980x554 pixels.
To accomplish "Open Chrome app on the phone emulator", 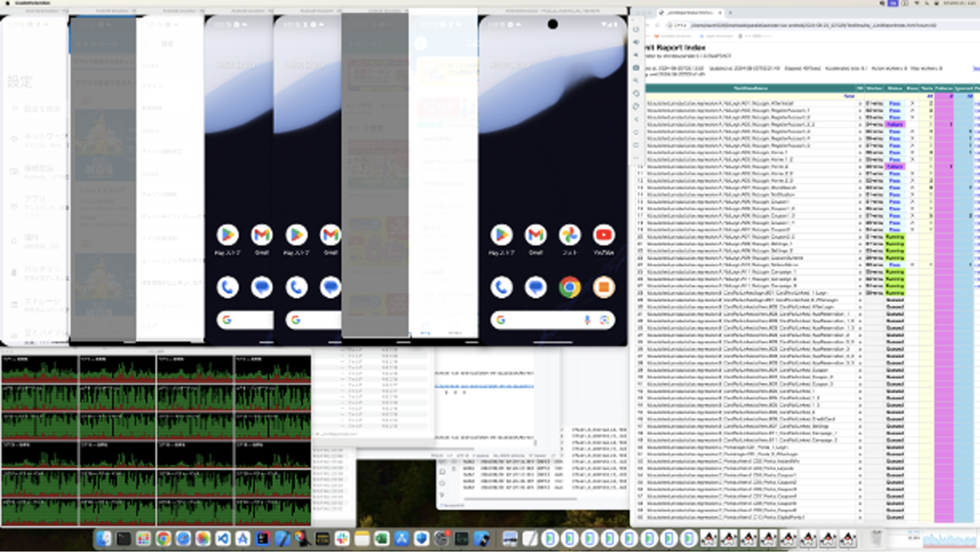I will (x=569, y=287).
